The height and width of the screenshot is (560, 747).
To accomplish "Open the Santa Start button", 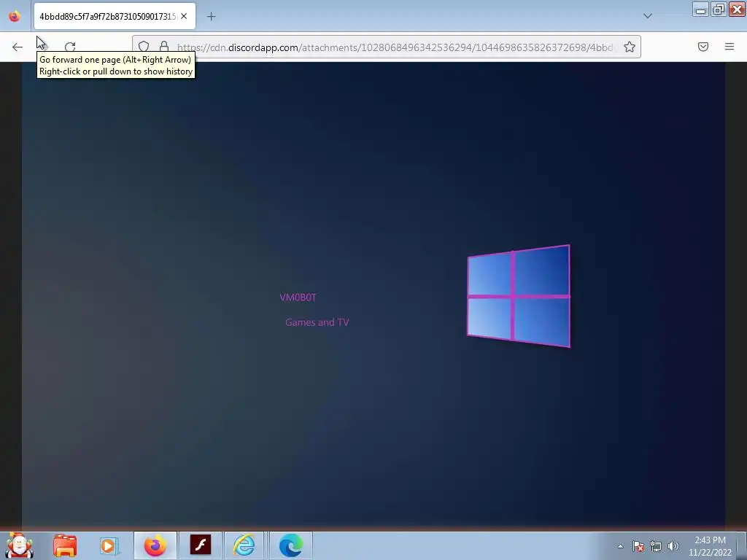I will (20, 545).
